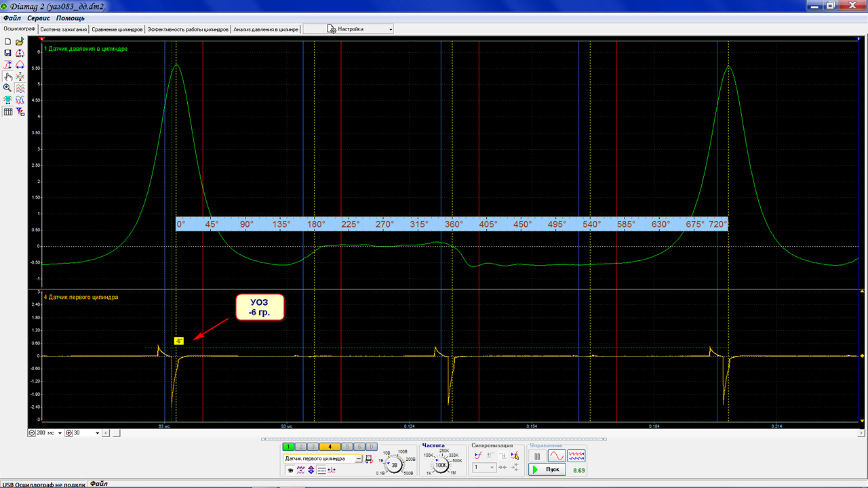Select rising edge sync curve icon
Viewport: 868px width, 488px height.
pos(478,456)
